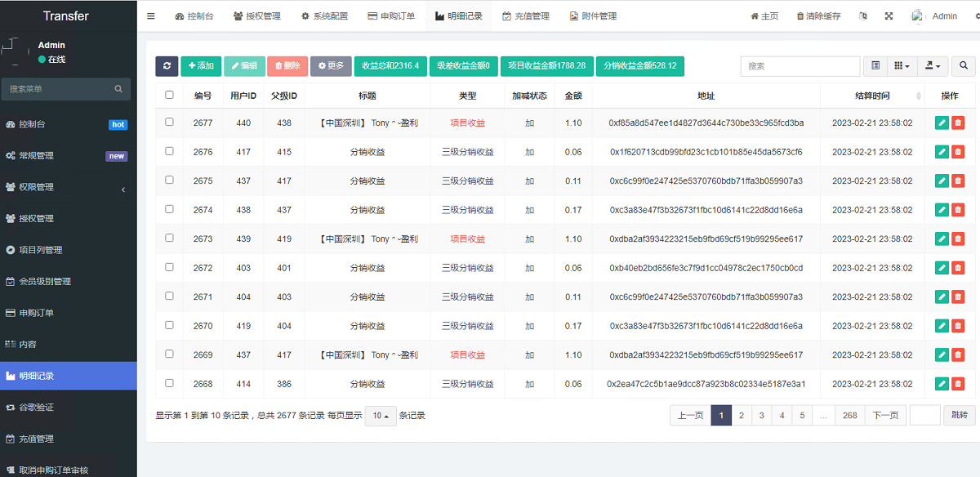Delete row 2675 with trash icon
980x477 pixels.
click(958, 181)
